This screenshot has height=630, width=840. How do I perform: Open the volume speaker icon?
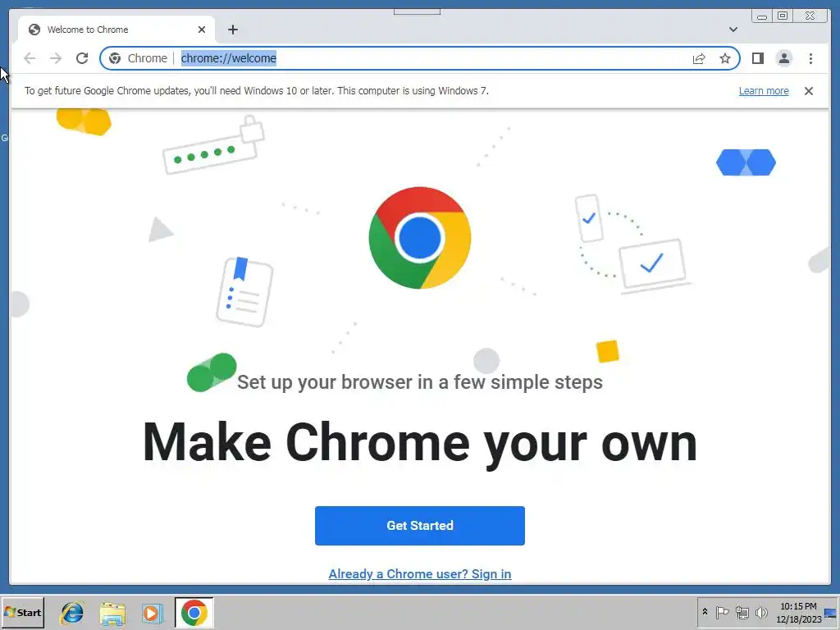click(x=761, y=612)
